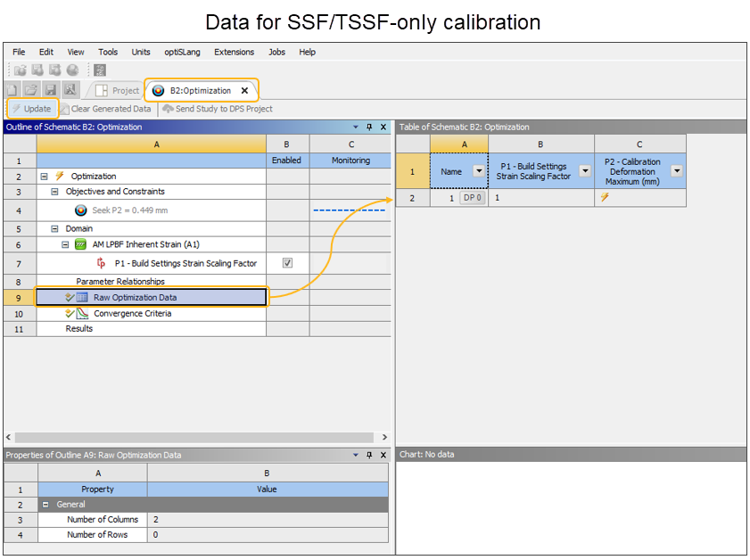
Task: Click the gray globe toolbar icon
Action: tap(73, 70)
